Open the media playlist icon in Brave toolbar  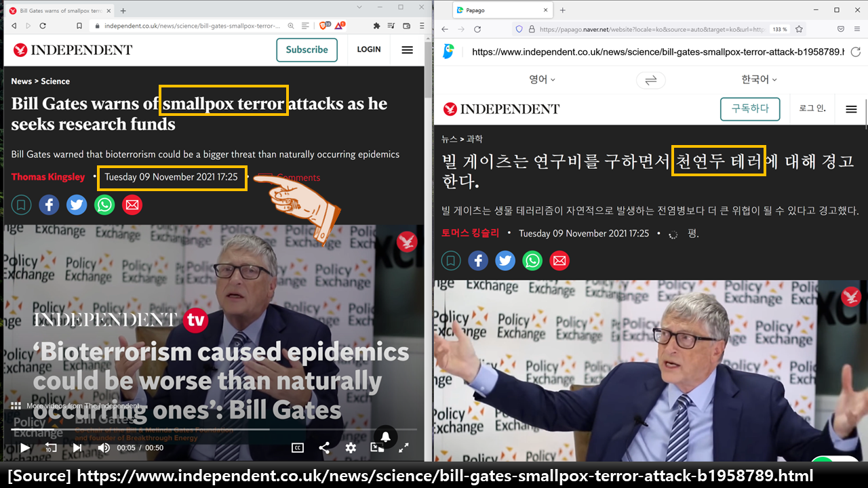[392, 26]
